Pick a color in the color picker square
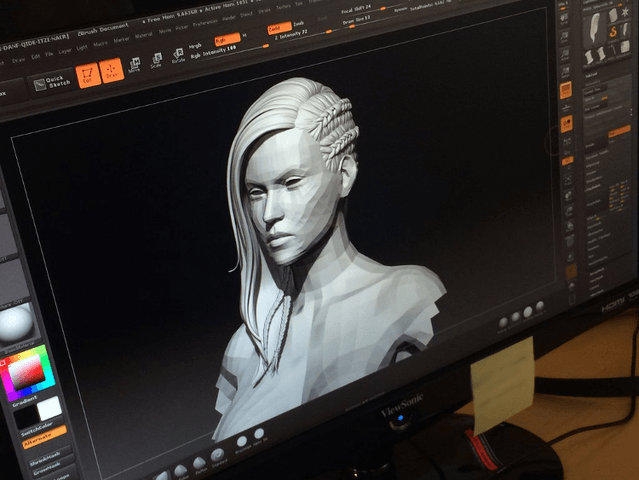This screenshot has width=639, height=480. click(x=26, y=373)
